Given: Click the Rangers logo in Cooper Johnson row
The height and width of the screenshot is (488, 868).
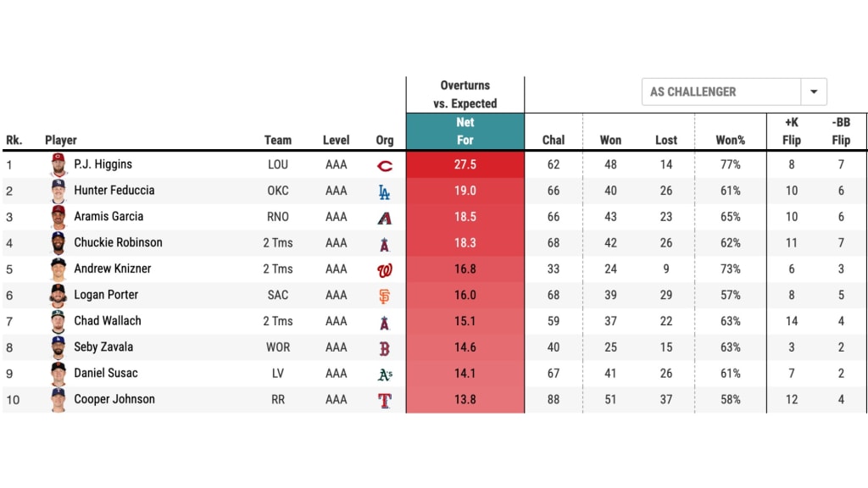Looking at the screenshot, I should [x=385, y=401].
